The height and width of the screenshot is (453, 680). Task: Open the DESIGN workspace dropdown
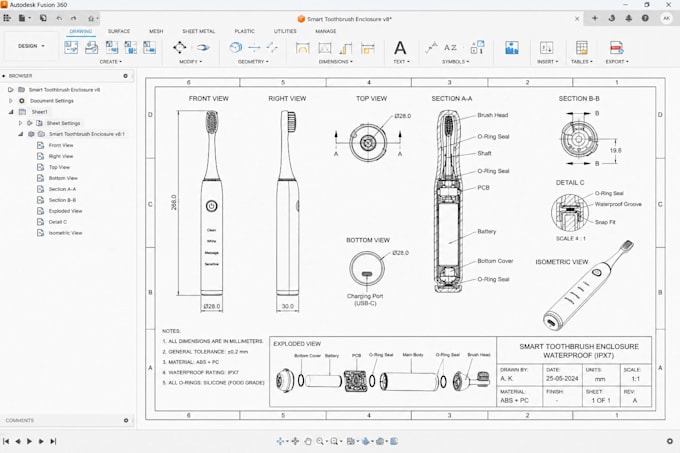(x=31, y=46)
